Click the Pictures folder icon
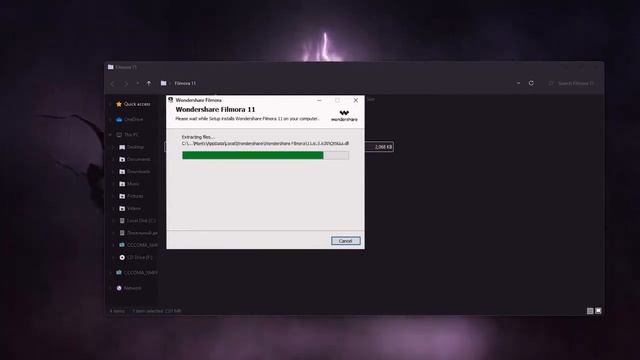 122,196
